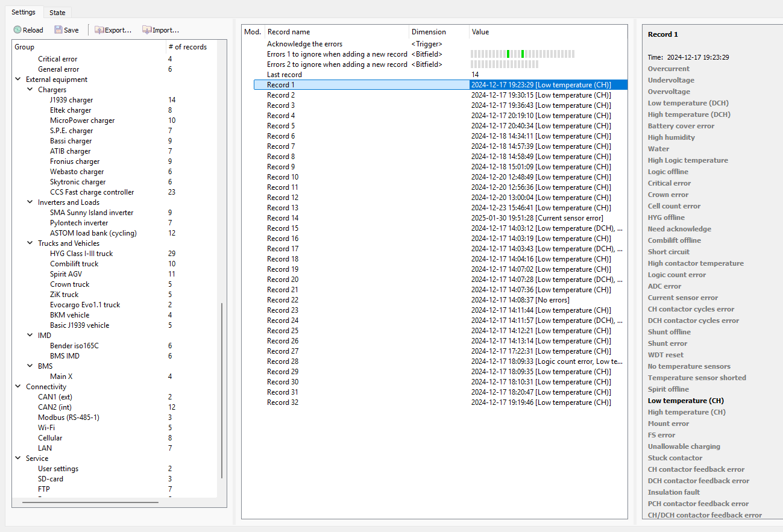This screenshot has width=783, height=532.
Task: Click the Export icon in the toolbar
Action: point(99,30)
